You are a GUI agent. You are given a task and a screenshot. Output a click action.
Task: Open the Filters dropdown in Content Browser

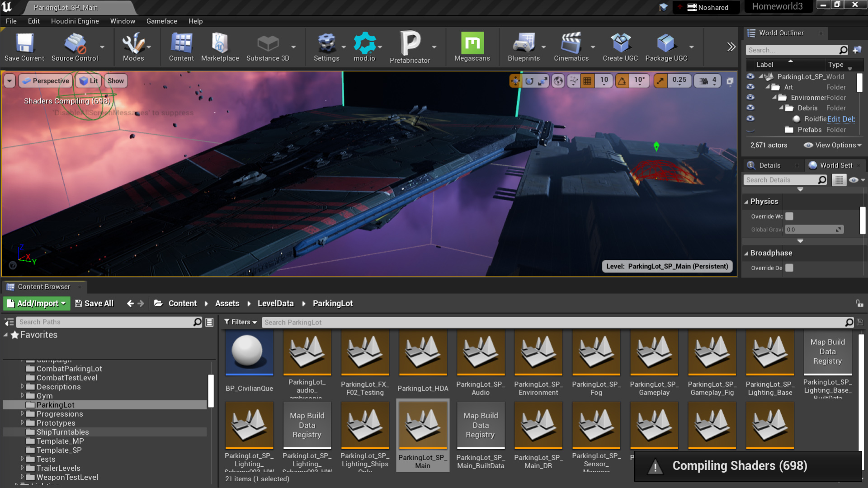point(240,322)
